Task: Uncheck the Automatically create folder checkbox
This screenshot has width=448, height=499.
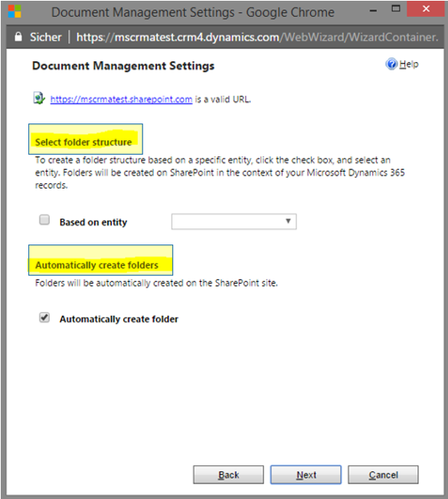Action: click(44, 317)
